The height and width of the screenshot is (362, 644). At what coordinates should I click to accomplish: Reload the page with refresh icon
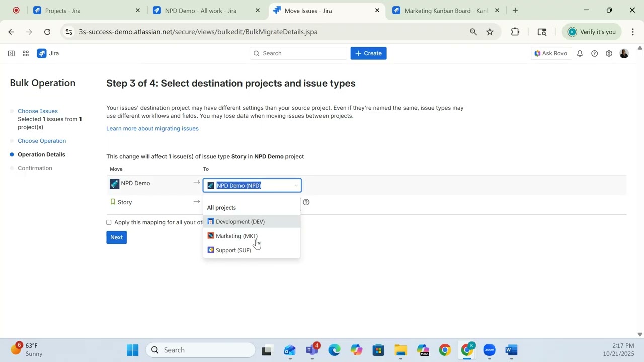(x=47, y=32)
